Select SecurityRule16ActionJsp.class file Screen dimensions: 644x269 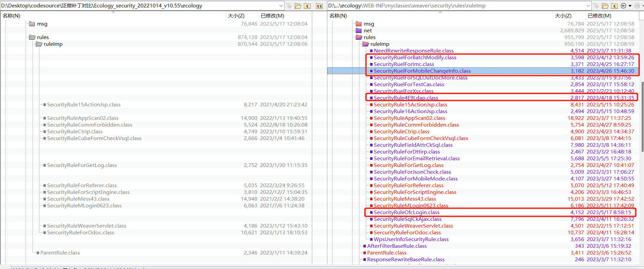[411, 111]
